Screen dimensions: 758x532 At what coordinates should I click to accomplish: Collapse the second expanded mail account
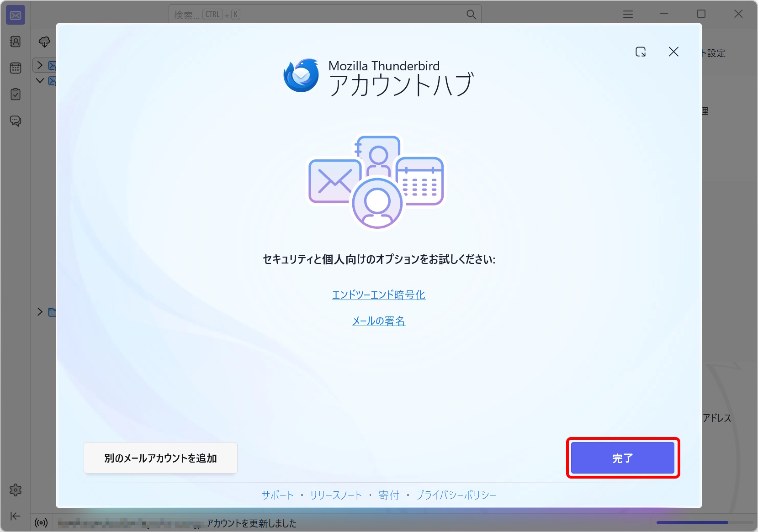click(40, 81)
